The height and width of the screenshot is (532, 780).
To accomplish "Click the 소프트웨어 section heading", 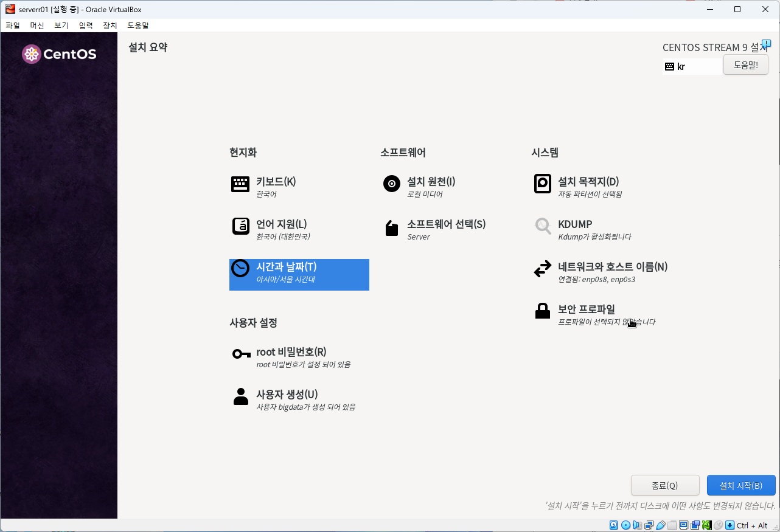I will [x=403, y=152].
